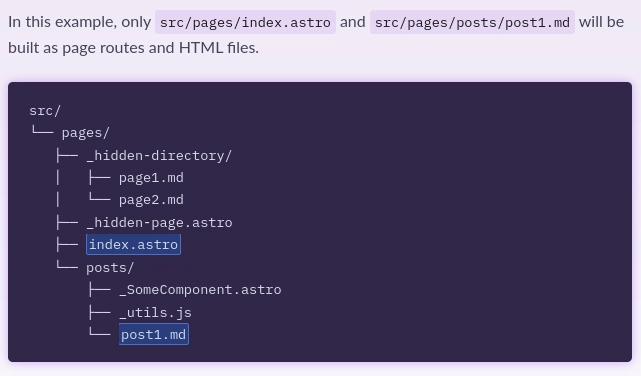The width and height of the screenshot is (641, 376).
Task: Click the pages/ folder line
Action: click(85, 133)
